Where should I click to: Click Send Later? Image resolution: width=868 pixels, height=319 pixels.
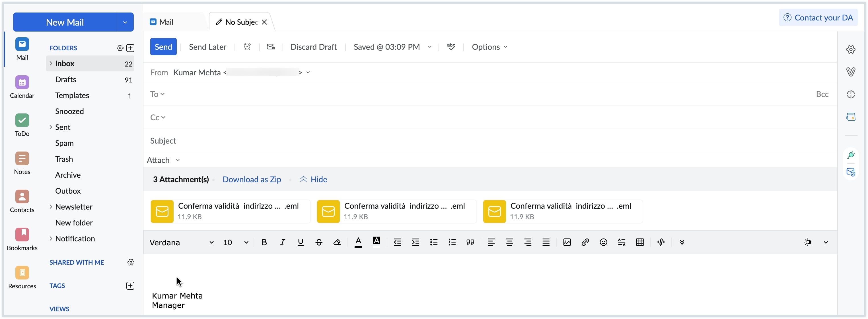click(207, 47)
